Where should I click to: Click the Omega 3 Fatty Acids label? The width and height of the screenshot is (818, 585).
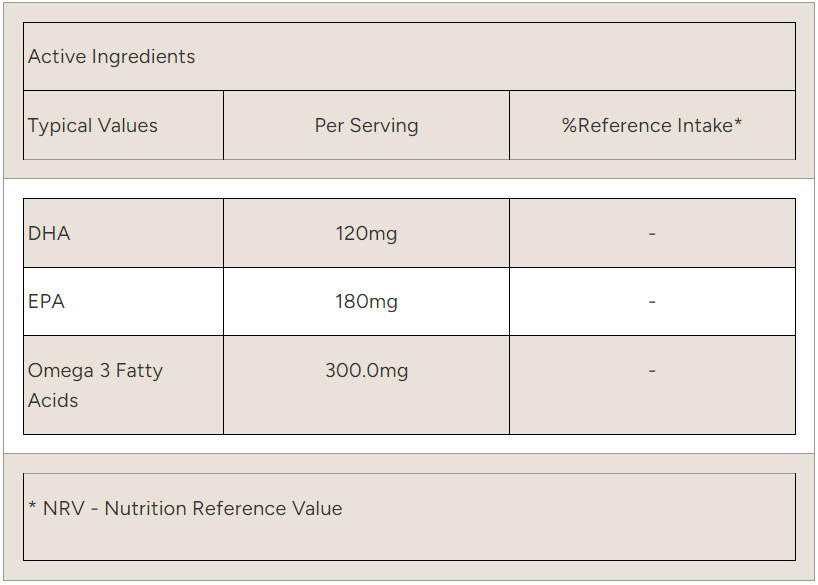(95, 385)
